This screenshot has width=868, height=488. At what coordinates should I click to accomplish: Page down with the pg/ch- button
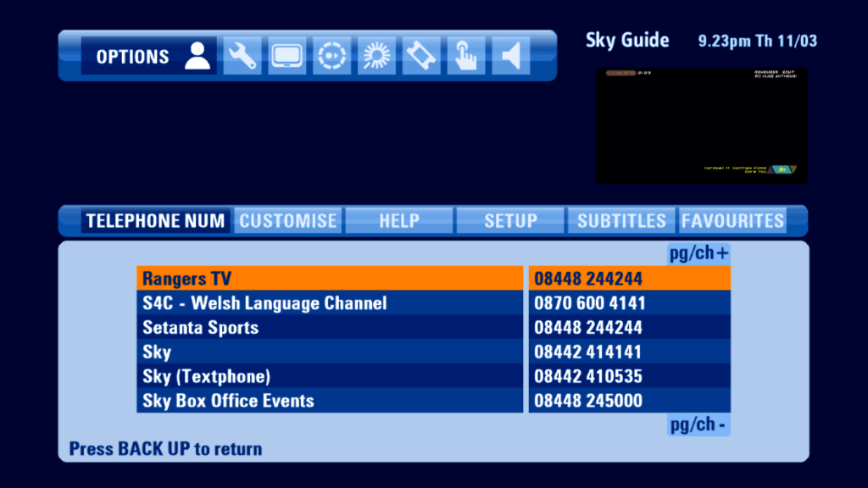[698, 424]
